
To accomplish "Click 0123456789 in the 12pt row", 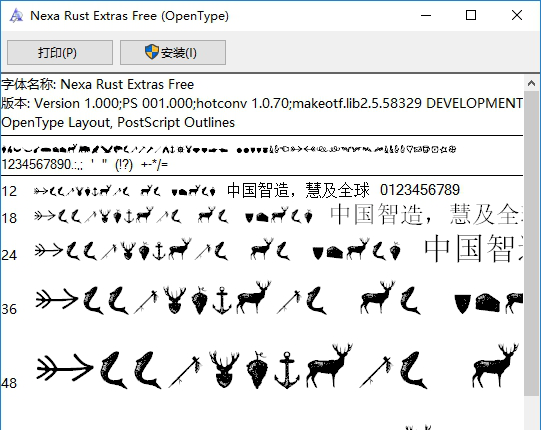I will click(x=420, y=190).
